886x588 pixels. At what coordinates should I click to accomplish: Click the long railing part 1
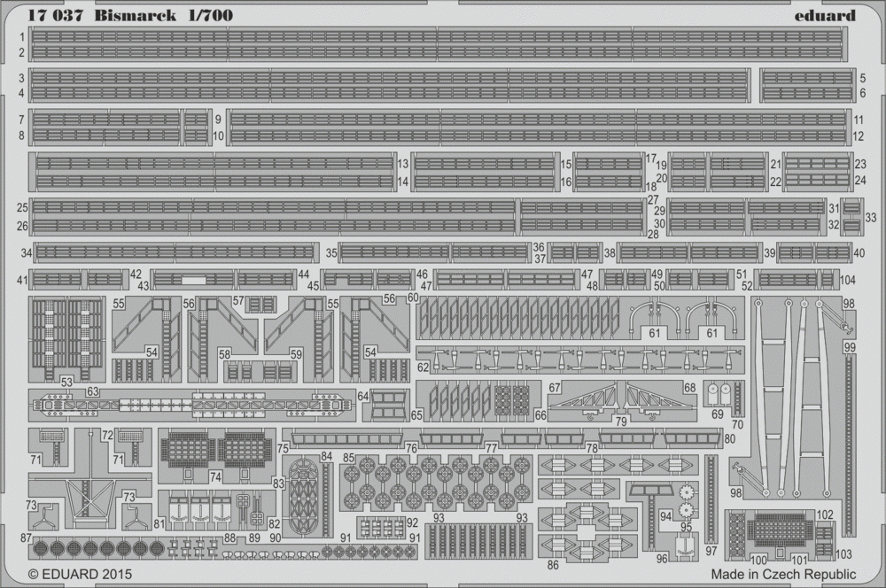coord(438,38)
